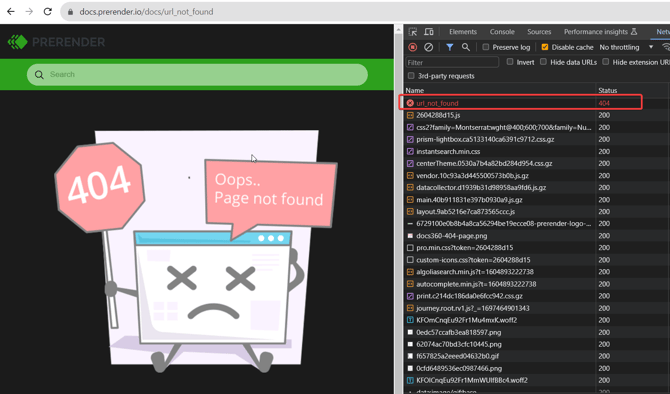Activate the inspect element picker icon

tap(413, 32)
